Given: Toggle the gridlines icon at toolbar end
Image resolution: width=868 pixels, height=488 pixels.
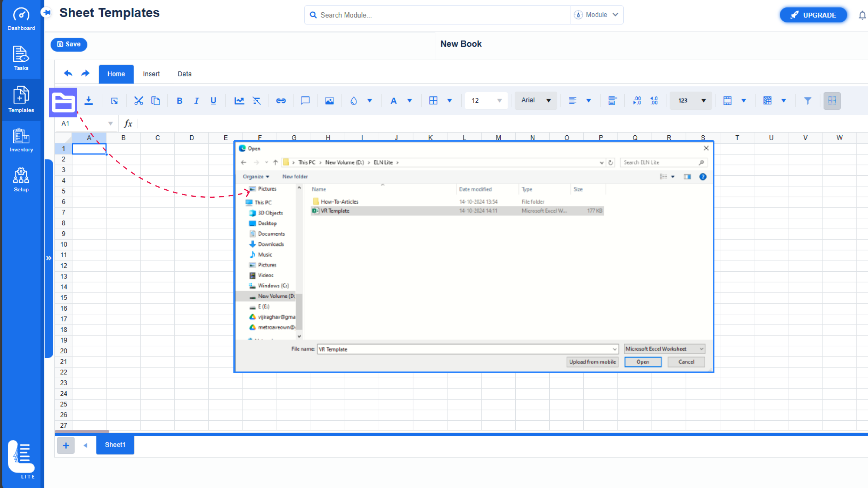Looking at the screenshot, I should 832,101.
